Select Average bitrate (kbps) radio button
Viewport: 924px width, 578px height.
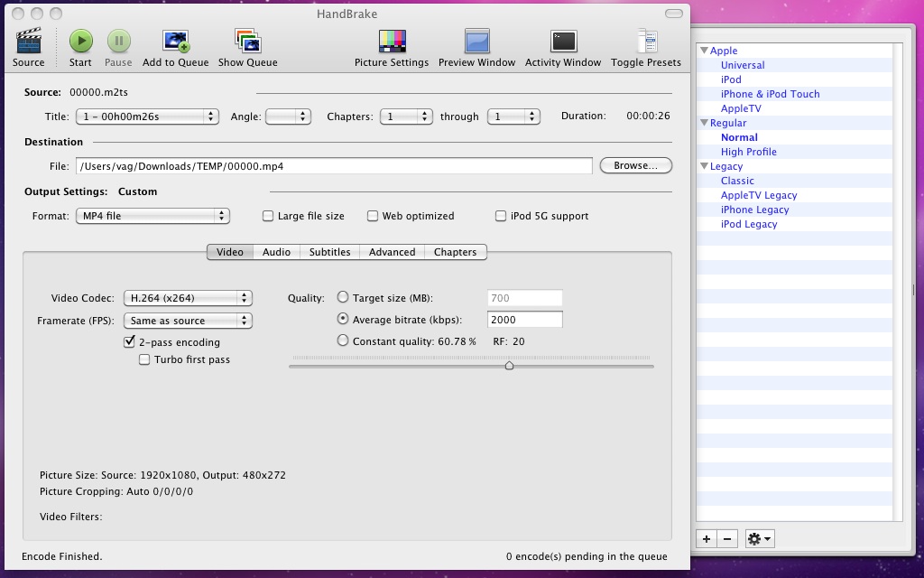click(342, 319)
